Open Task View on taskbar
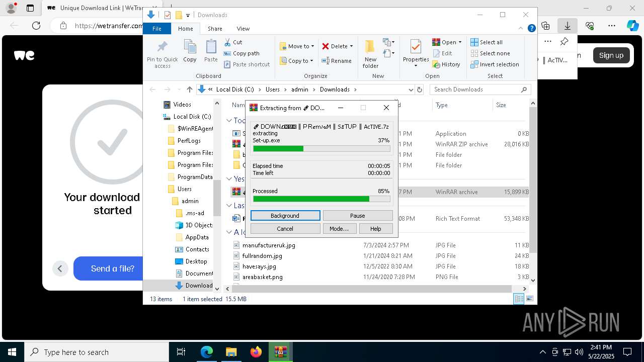644x362 pixels. [182, 352]
